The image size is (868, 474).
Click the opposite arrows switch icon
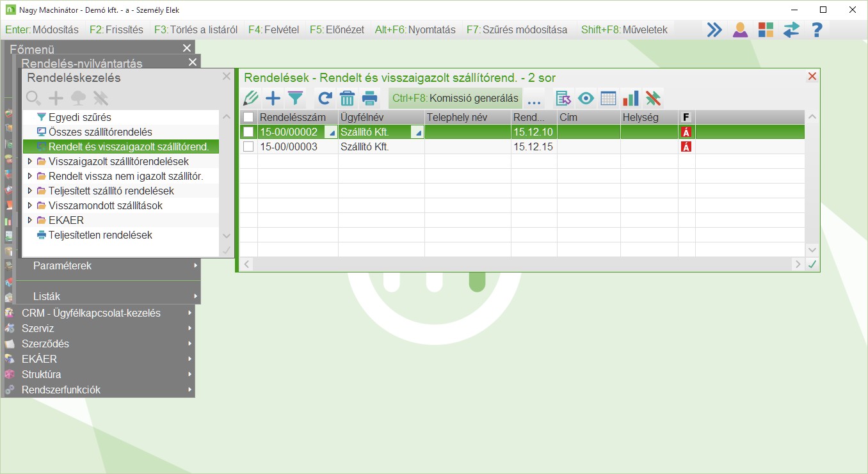[x=791, y=29]
